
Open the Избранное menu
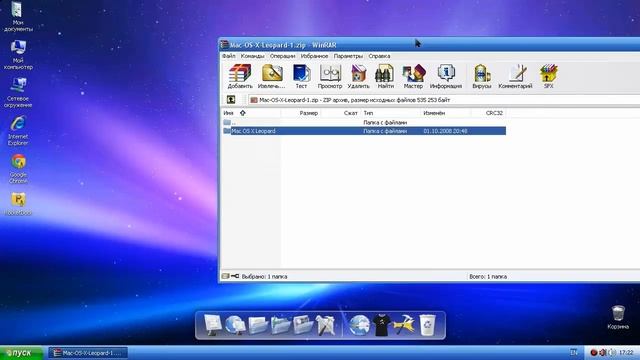coord(314,56)
